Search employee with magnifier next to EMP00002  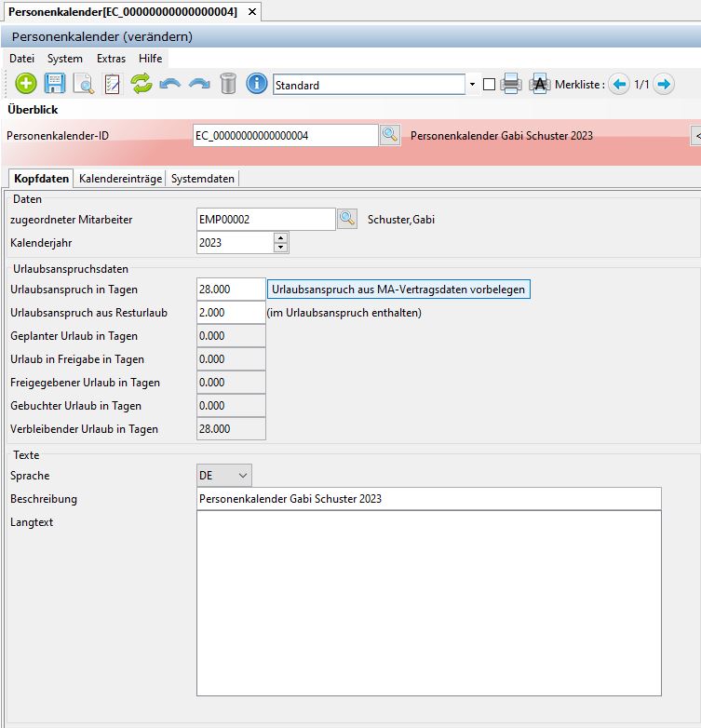click(346, 220)
